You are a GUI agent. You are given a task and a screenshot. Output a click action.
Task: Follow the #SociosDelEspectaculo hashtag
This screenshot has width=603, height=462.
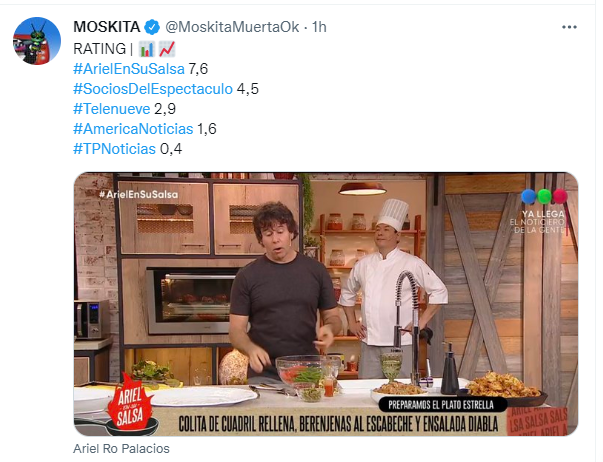click(x=153, y=89)
